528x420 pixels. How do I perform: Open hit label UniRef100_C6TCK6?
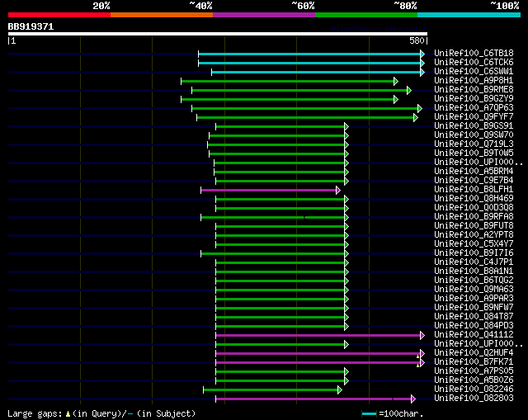point(474,62)
